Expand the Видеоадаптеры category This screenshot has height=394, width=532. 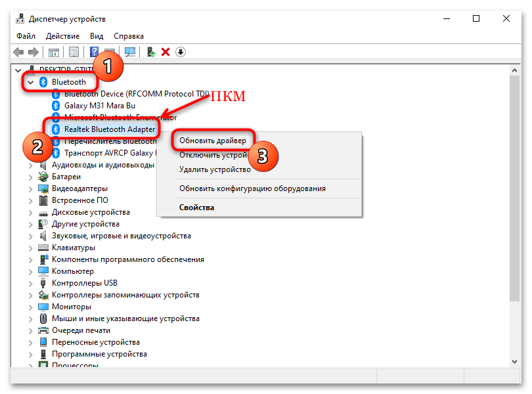30,188
